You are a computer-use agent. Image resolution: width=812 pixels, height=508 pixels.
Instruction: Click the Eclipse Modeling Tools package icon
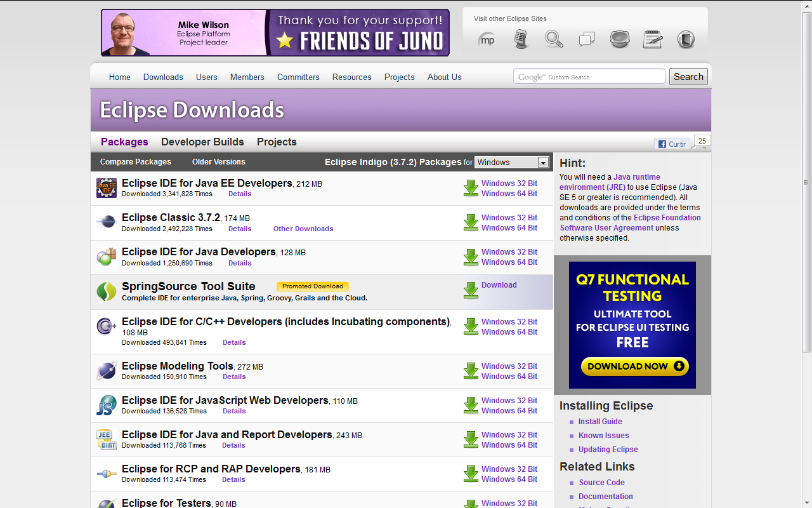[107, 371]
